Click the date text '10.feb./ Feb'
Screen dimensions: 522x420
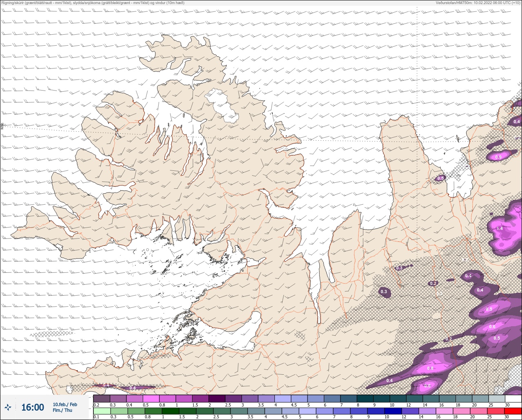65,405
